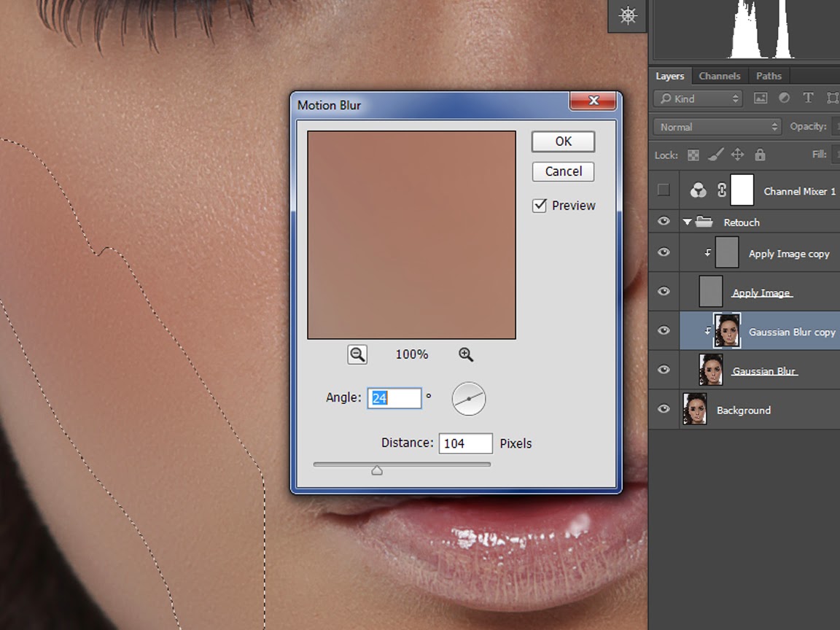Click the Gaussian Blur copy layer name
Screen dimensions: 840x630
pos(792,332)
